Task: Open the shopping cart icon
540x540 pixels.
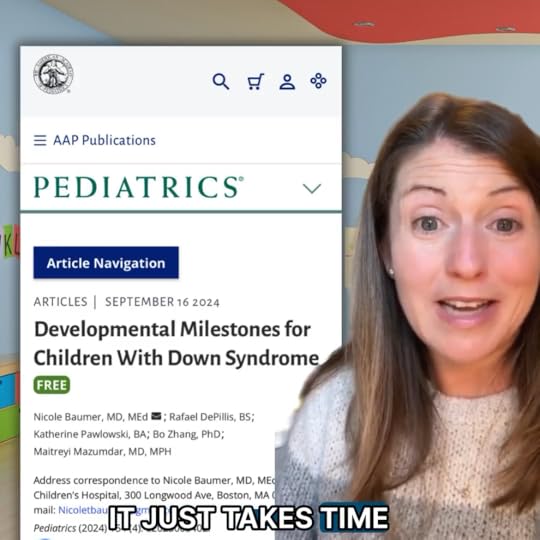Action: pyautogui.click(x=256, y=82)
